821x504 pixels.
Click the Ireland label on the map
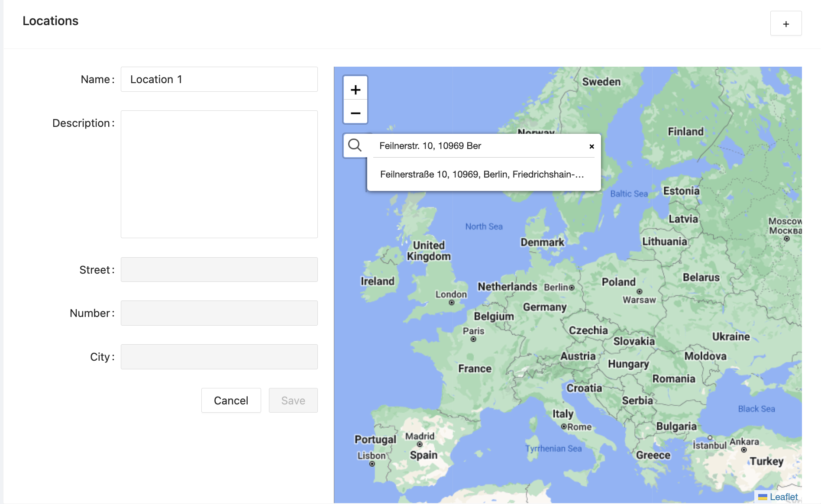378,281
